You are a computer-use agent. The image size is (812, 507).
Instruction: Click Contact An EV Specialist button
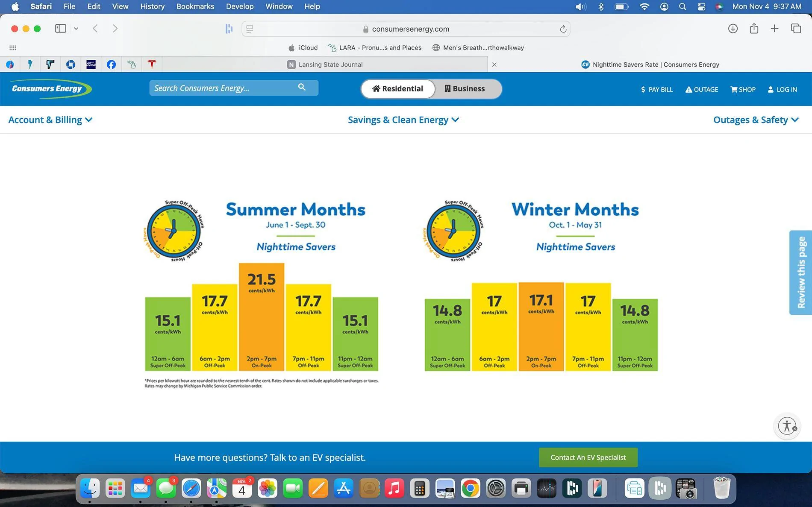(x=588, y=457)
